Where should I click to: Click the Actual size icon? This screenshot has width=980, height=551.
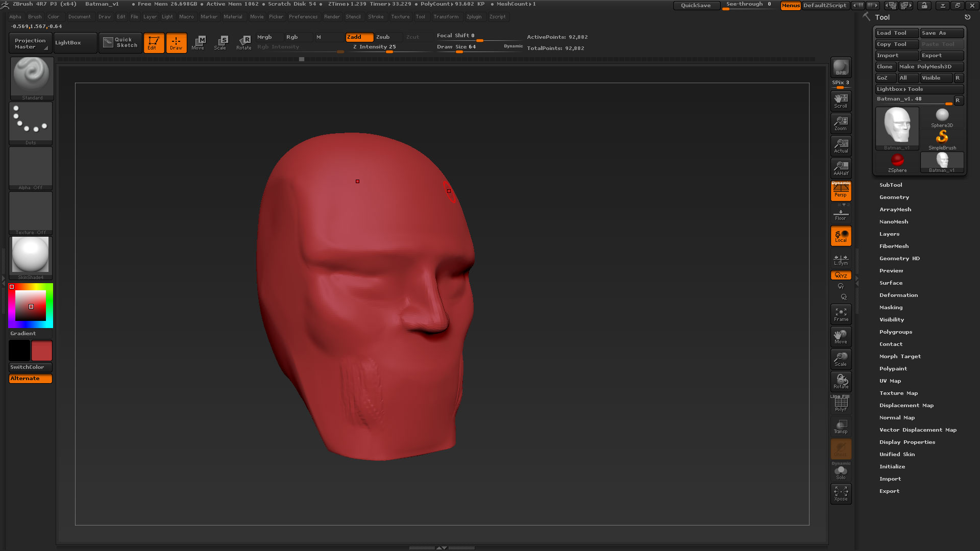point(841,146)
